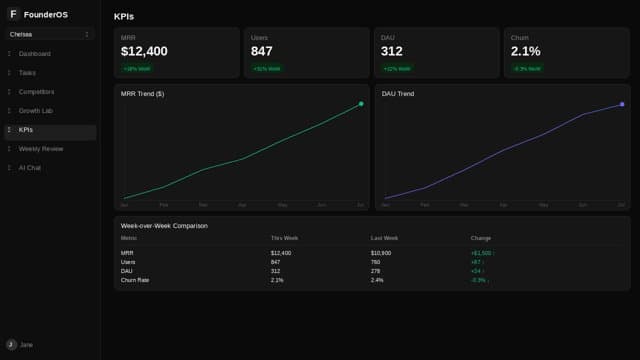Click the Users card value 847
The height and width of the screenshot is (360, 640).
(262, 51)
